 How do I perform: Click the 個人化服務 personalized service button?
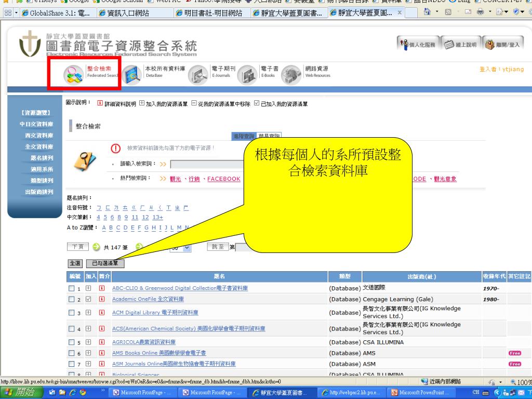418,44
